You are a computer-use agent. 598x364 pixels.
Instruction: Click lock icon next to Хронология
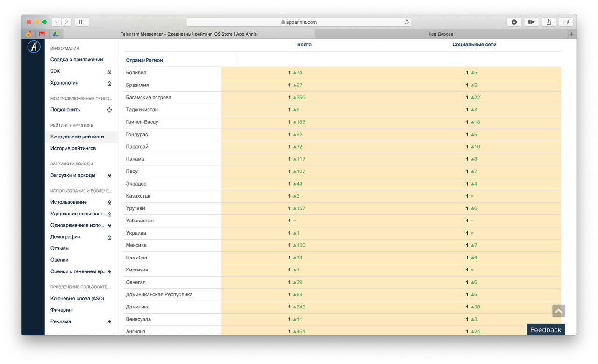click(109, 83)
